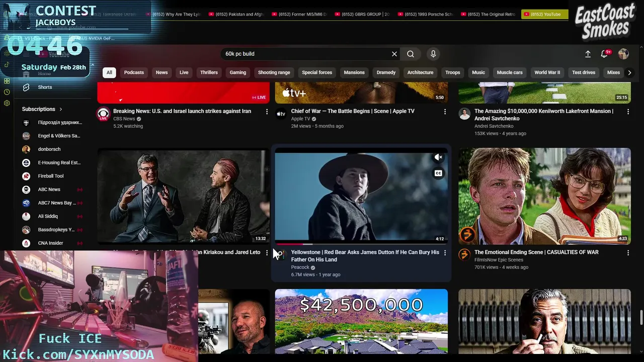The image size is (644, 362).
Task: Select the Troops filter chip
Action: [x=453, y=72]
